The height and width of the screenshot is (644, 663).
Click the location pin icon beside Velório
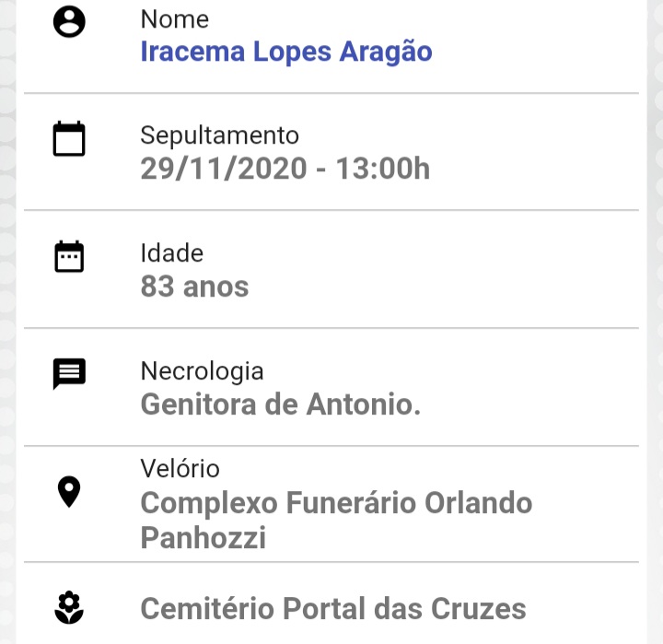point(69,492)
